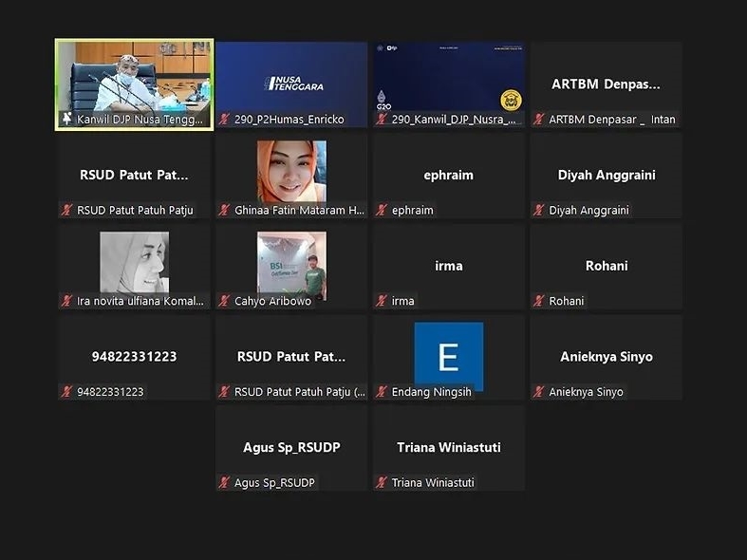Select the muted mic icon for Diyah Anggraini

[x=539, y=211]
